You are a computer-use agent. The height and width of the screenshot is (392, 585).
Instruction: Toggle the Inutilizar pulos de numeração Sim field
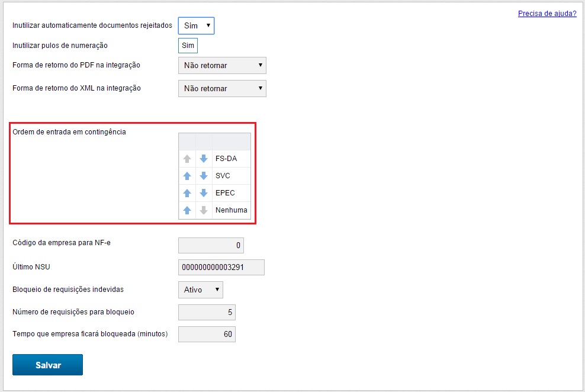[x=188, y=46]
